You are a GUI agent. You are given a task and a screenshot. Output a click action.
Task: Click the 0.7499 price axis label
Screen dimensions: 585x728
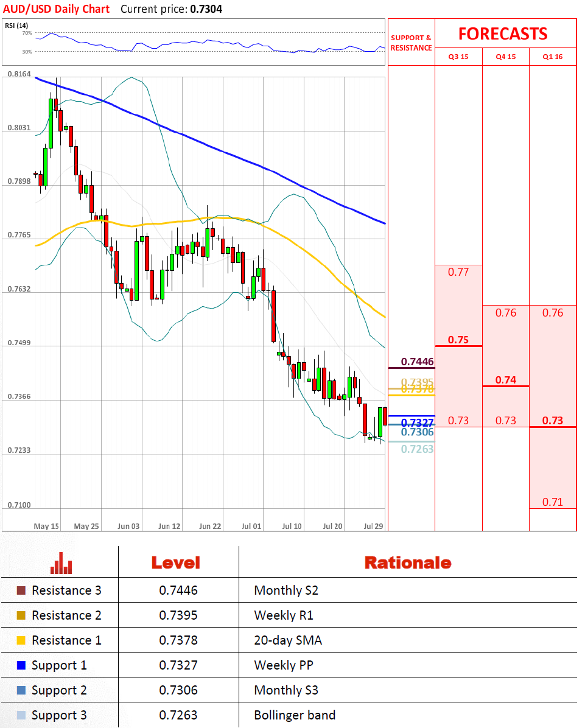[19, 343]
